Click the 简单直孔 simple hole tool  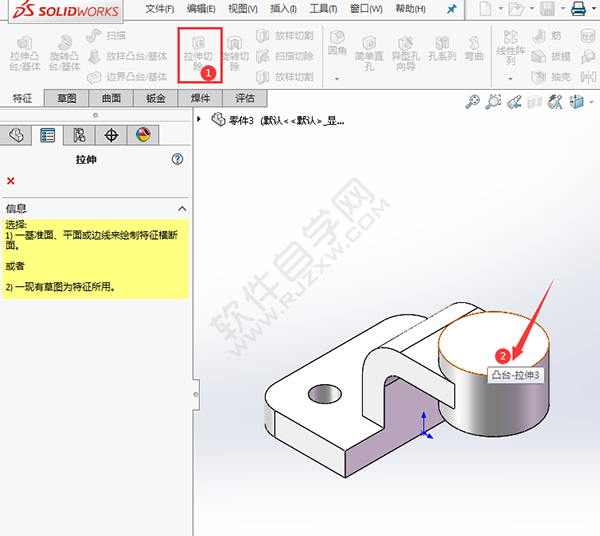369,54
